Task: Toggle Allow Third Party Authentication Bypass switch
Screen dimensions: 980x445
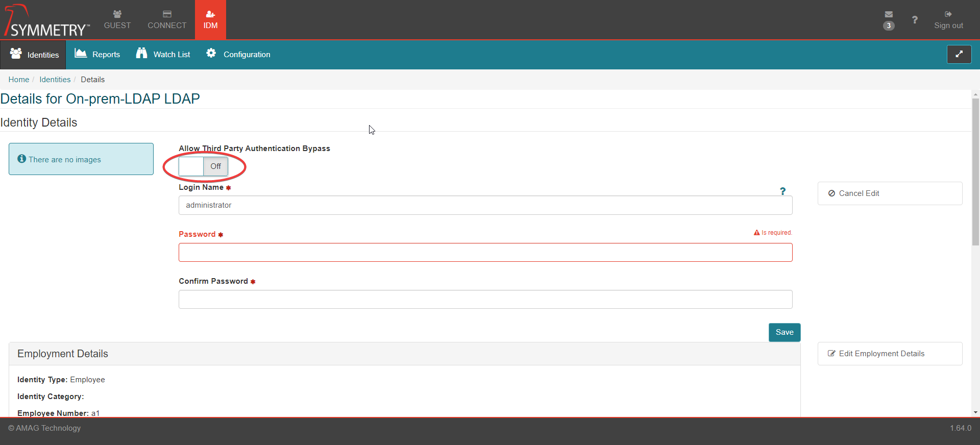Action: 204,166
